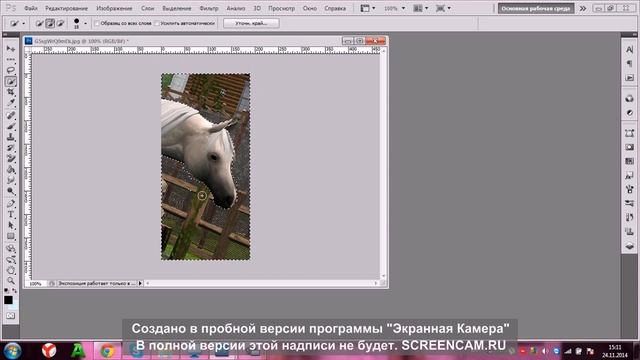Viewport: 640px width, 360px height.
Task: Reset default foreground and background colors
Action: [6, 290]
